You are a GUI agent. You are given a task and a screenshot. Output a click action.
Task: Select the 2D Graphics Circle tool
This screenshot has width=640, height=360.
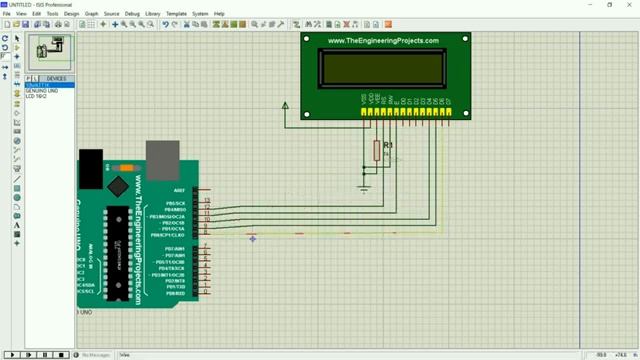click(x=17, y=198)
